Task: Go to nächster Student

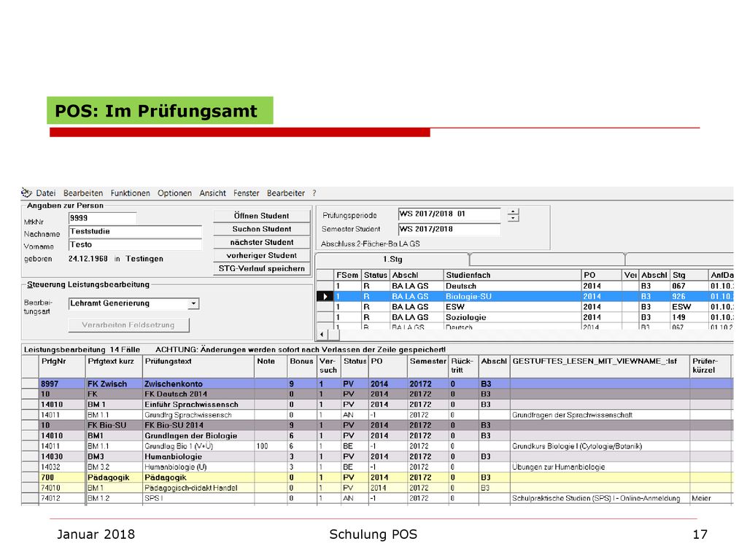Action: tap(262, 242)
